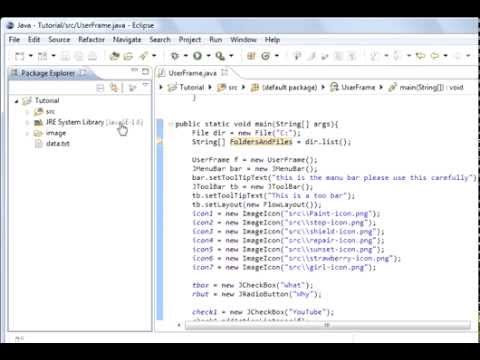Close the UserFrame.java editor tab
The width and height of the screenshot is (480, 360).
(225, 72)
